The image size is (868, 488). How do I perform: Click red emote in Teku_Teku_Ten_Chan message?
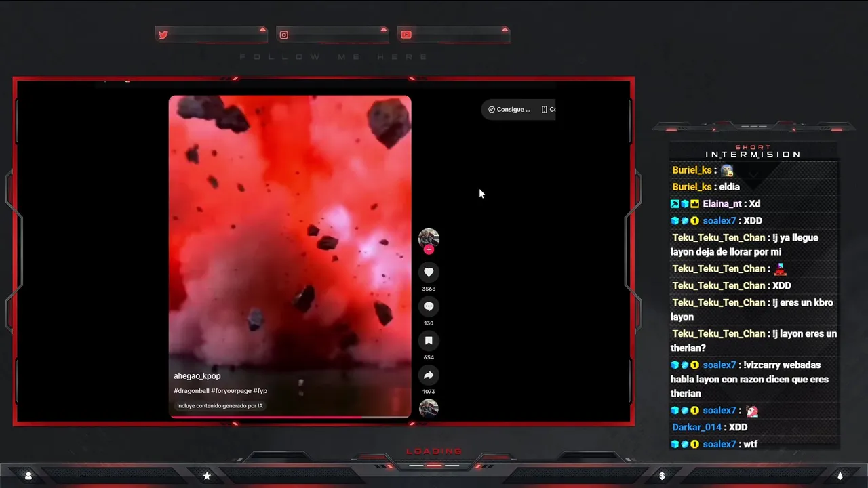(x=781, y=269)
